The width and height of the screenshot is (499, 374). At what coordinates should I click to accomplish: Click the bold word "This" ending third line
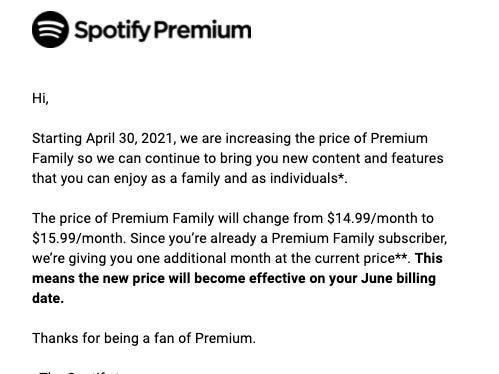pos(429,258)
